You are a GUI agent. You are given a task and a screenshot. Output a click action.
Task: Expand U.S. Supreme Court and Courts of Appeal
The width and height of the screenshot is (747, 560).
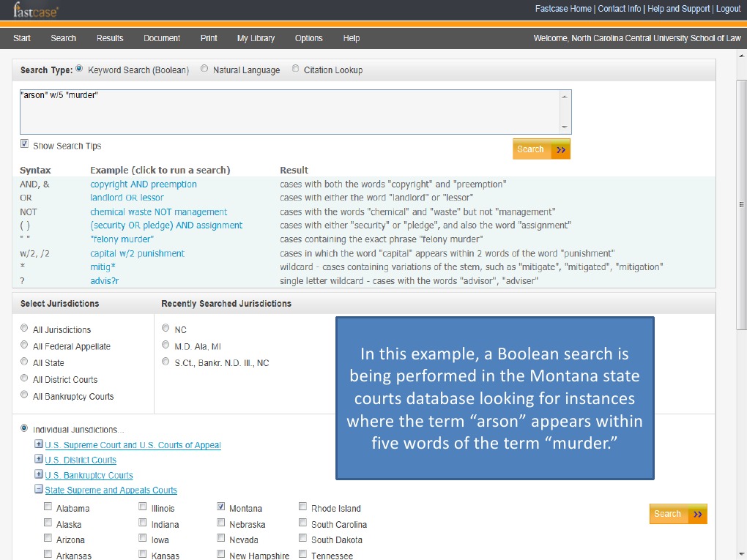click(39, 445)
